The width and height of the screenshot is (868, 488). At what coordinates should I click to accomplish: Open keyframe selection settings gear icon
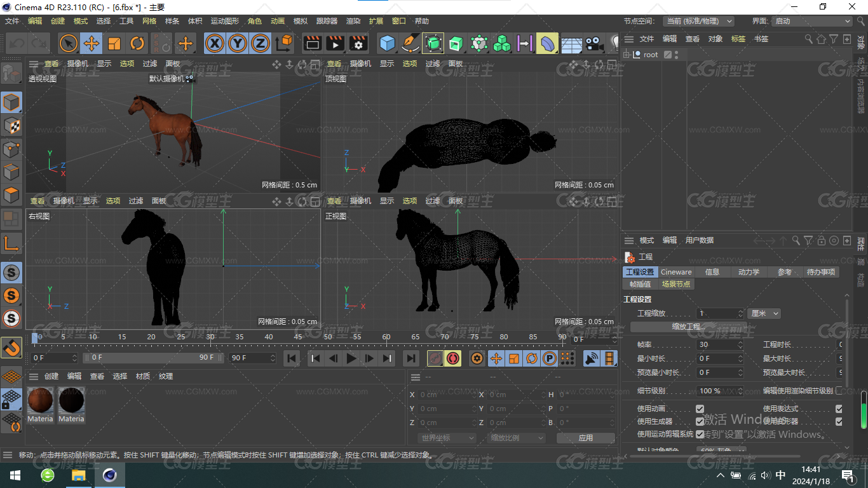tap(477, 358)
